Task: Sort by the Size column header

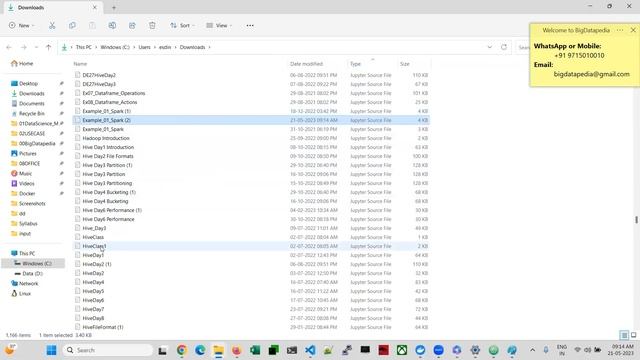Action: pyautogui.click(x=405, y=64)
